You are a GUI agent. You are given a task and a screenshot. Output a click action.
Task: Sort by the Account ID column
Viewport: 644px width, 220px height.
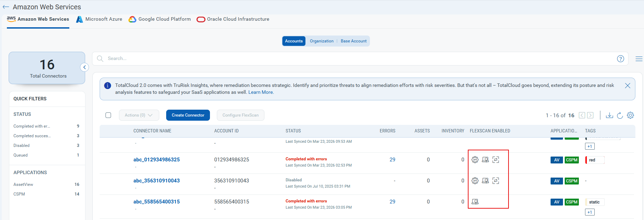[x=227, y=131]
